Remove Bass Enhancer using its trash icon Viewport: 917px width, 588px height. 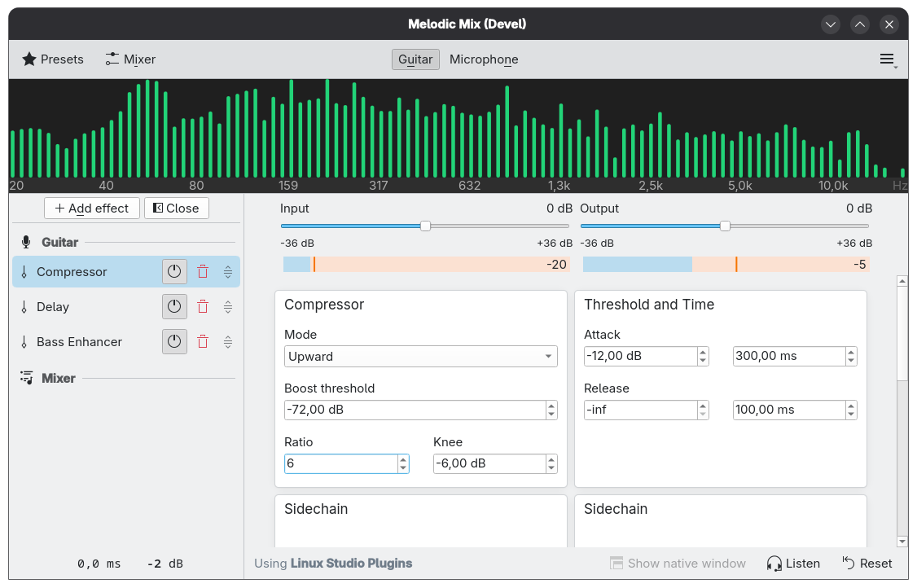pos(203,342)
